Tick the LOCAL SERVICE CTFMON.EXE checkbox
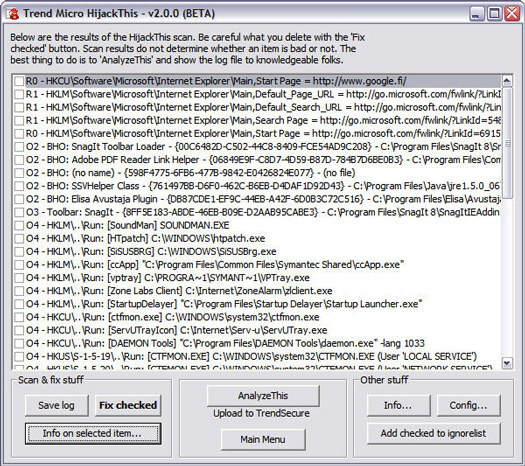 tap(19, 357)
